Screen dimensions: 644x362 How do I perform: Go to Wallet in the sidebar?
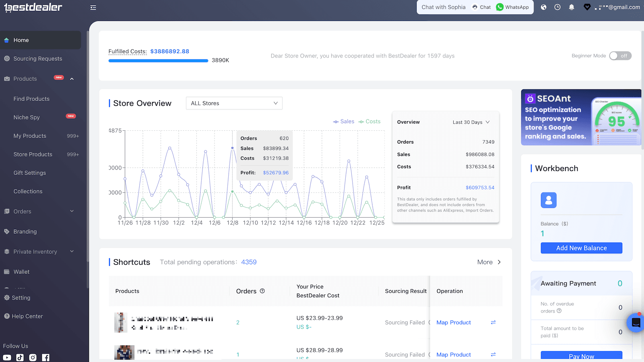pos(21,272)
